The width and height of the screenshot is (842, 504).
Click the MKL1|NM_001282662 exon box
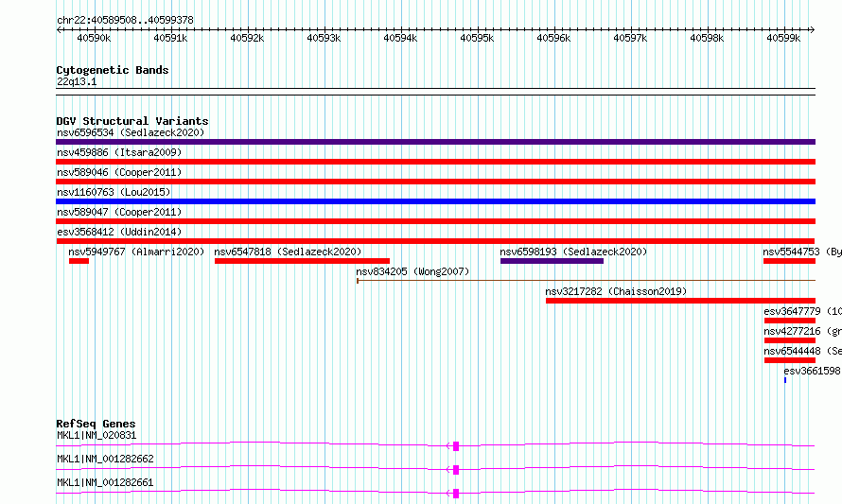[456, 470]
